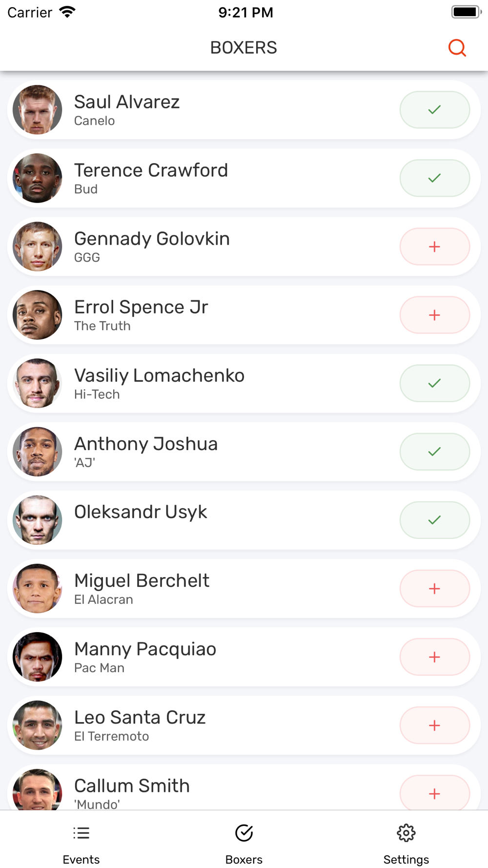This screenshot has height=868, width=488.
Task: Add Miguel Berchelt with plus button
Action: coord(435,588)
